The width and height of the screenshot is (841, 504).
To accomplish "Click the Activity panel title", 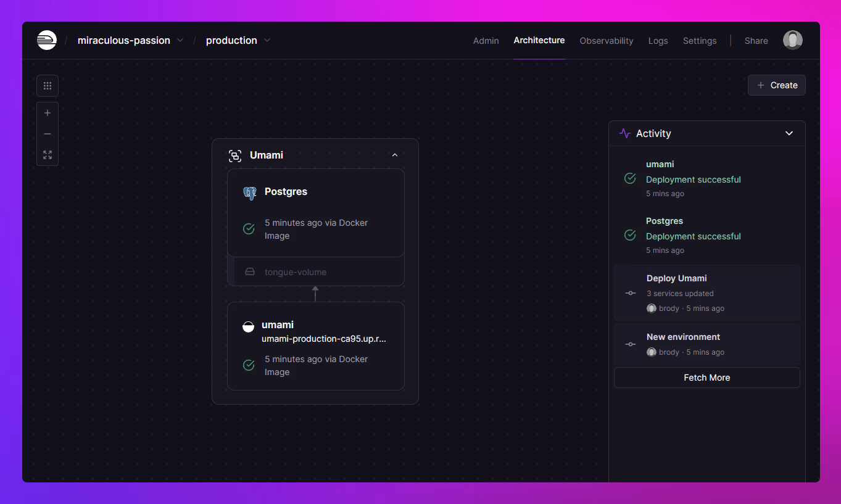I will pyautogui.click(x=653, y=133).
